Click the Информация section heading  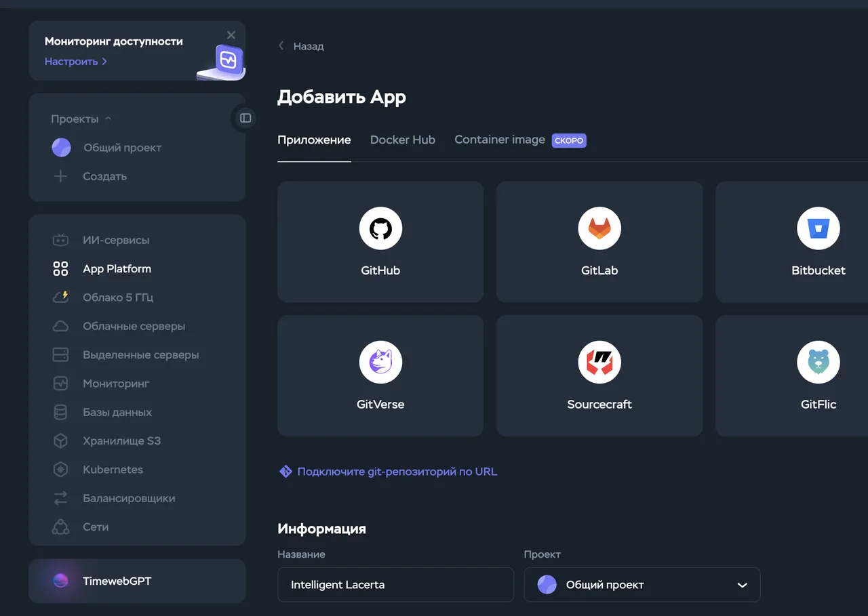(x=321, y=529)
